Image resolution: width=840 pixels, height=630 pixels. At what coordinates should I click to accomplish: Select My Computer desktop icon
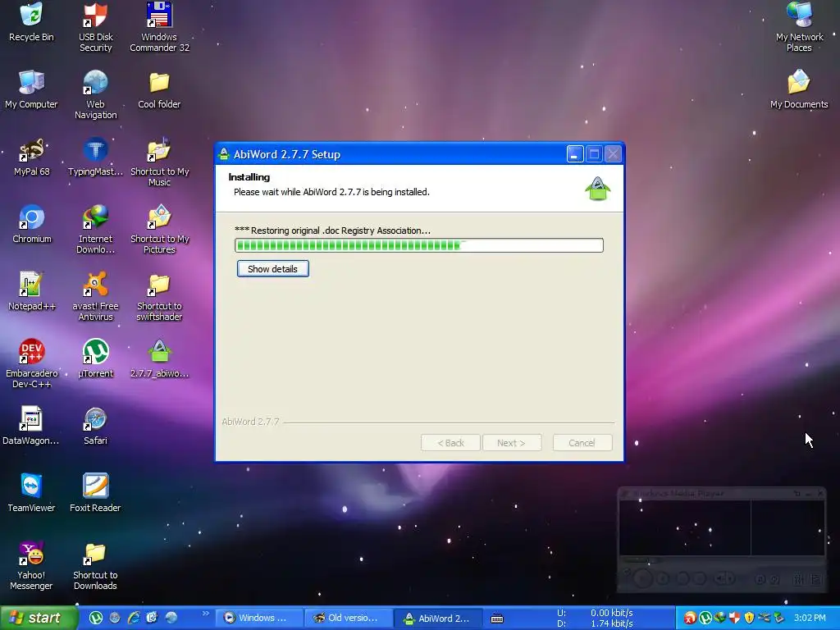[x=31, y=89]
